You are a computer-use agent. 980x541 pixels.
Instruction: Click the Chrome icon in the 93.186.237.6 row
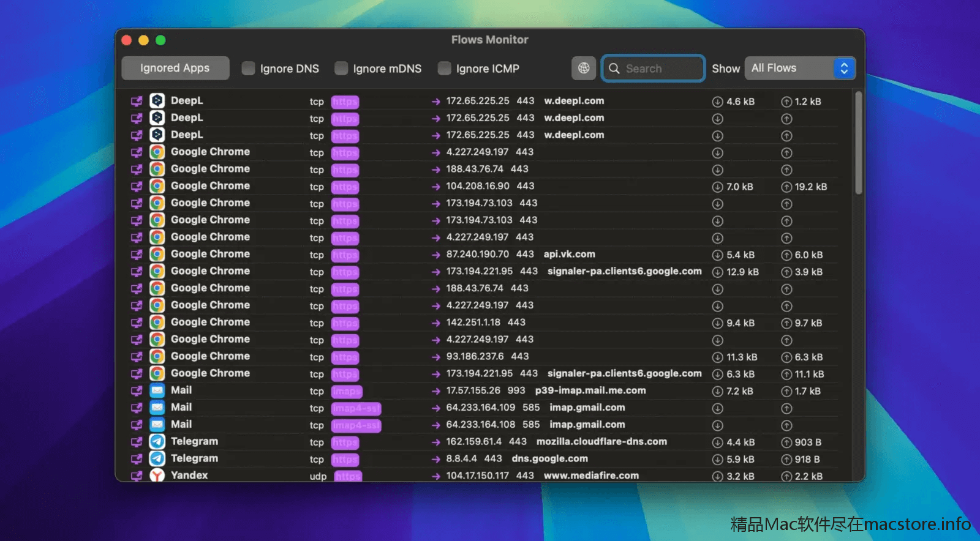[157, 356]
